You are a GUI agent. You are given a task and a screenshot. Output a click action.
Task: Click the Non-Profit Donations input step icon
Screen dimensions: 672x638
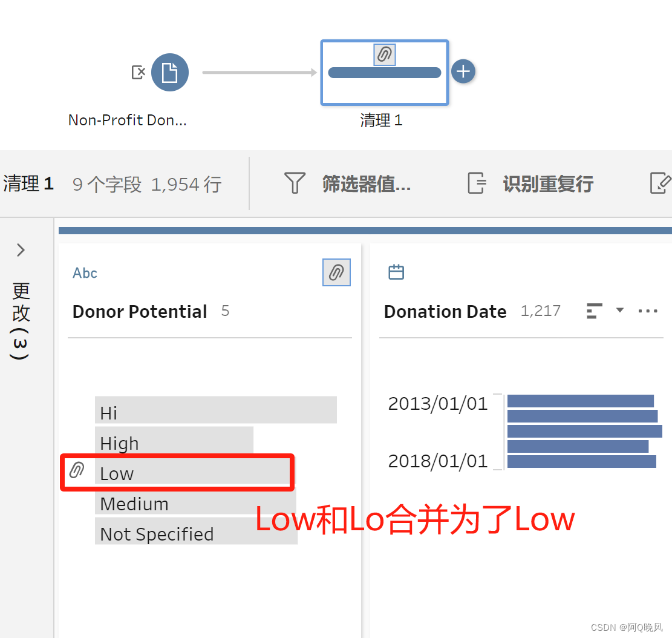[x=170, y=72]
